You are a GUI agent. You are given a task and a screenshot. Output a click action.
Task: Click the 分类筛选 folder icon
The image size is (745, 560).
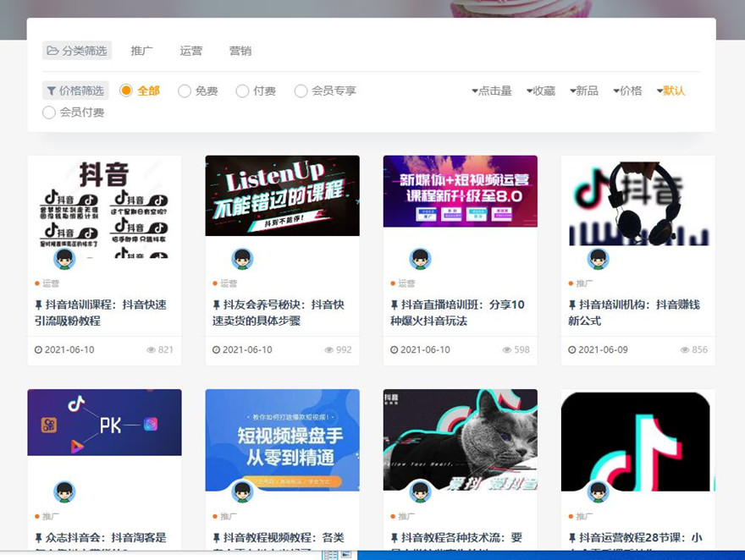pos(52,50)
